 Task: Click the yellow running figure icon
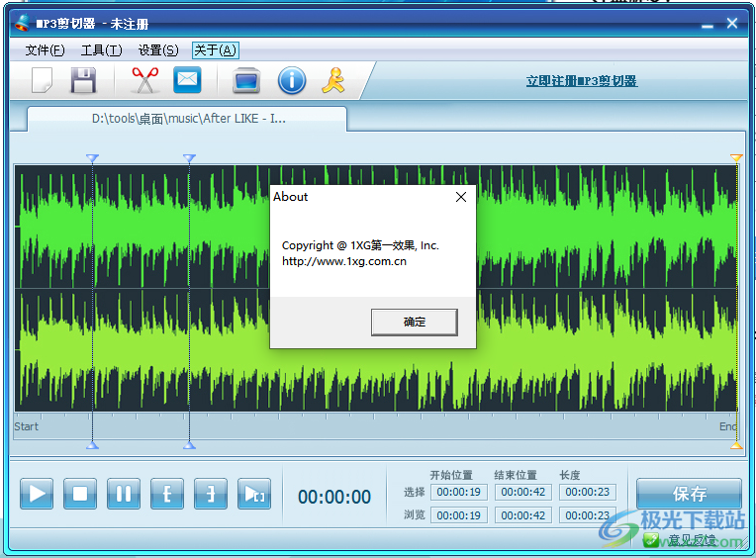click(333, 80)
